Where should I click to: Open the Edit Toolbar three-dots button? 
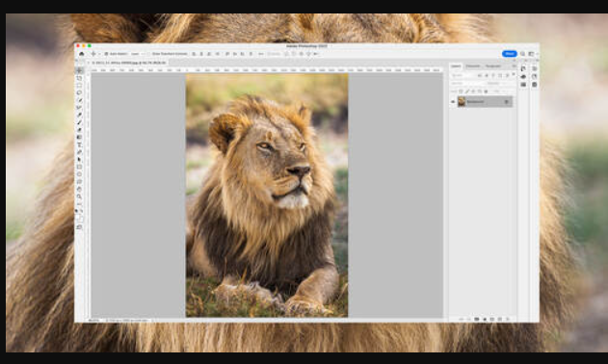(x=79, y=203)
